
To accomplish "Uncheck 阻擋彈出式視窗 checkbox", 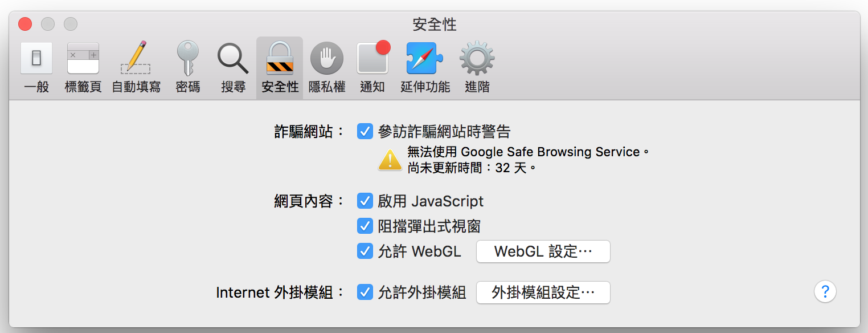I will coord(365,226).
